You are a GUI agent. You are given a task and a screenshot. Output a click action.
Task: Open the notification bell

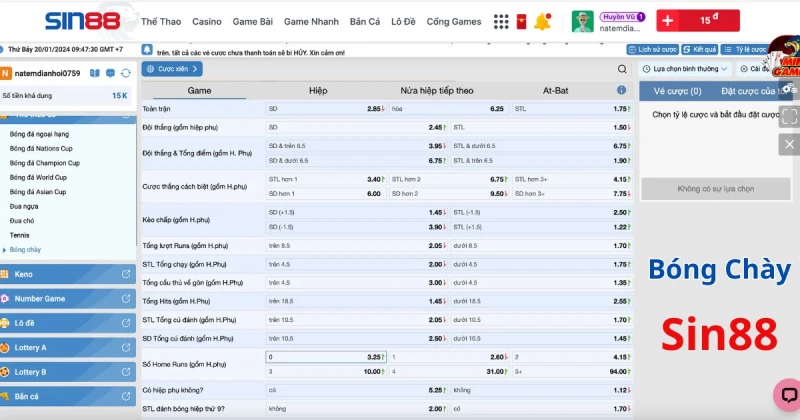pos(542,21)
